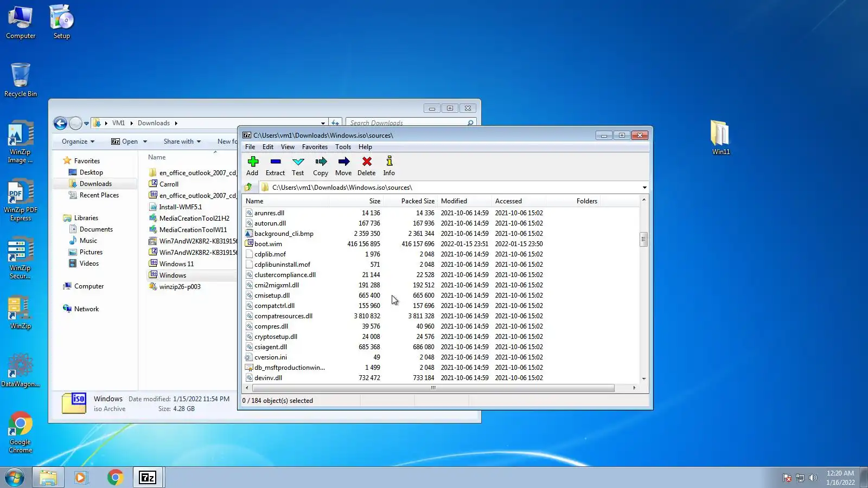Screen dimensions: 868x488
Task: Open the Windows Start menu
Action: (15, 477)
